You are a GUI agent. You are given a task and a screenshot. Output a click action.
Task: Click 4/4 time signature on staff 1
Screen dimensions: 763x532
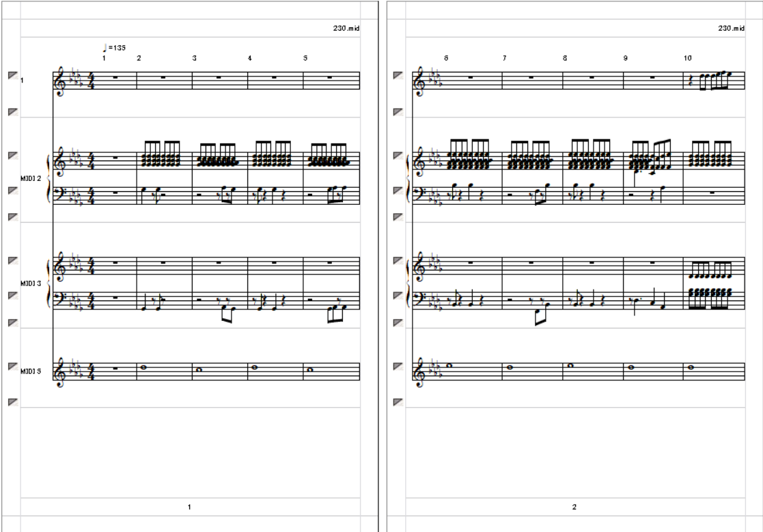coord(91,80)
